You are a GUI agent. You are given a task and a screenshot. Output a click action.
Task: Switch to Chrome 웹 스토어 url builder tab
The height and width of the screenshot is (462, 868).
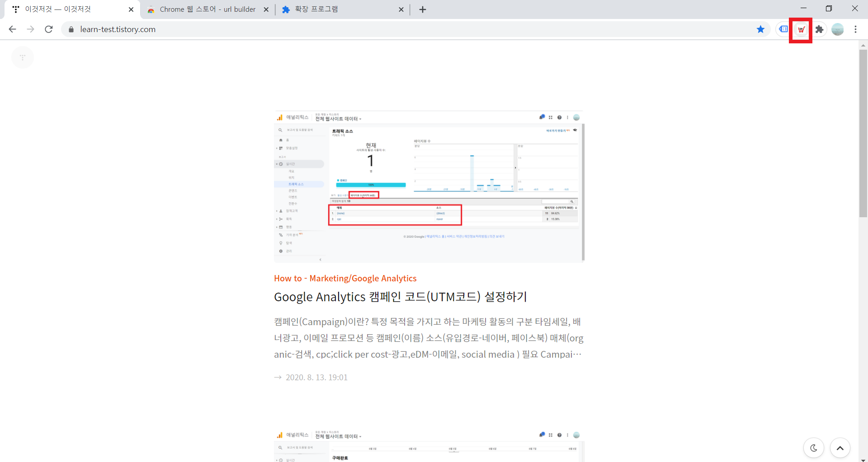pos(208,9)
